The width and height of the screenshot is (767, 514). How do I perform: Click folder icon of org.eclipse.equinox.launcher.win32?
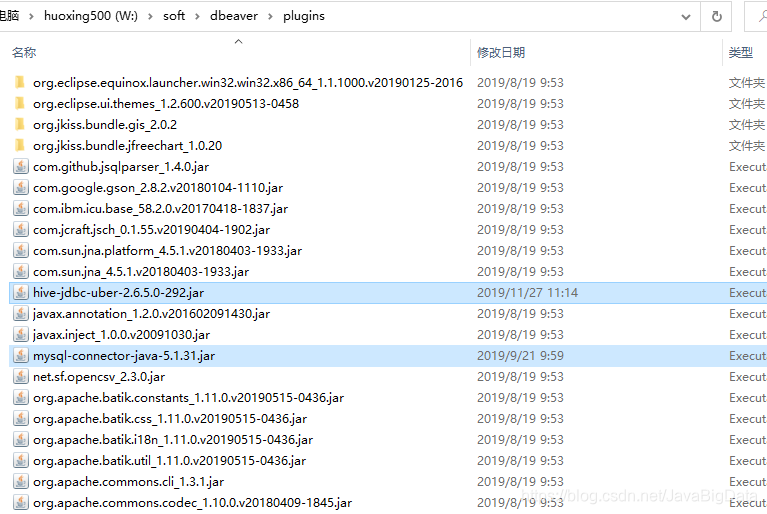[20, 82]
